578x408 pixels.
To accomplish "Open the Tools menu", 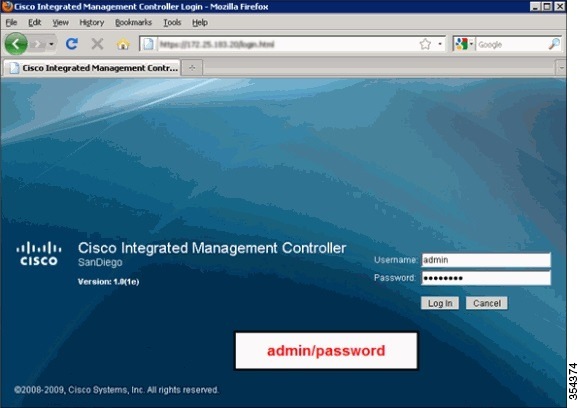I will tap(172, 23).
